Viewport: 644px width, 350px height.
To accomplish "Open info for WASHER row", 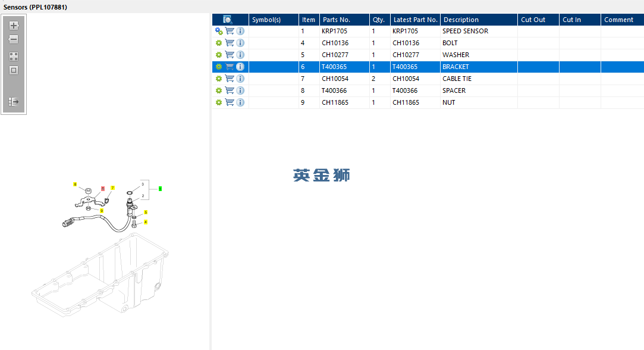I will (x=240, y=55).
